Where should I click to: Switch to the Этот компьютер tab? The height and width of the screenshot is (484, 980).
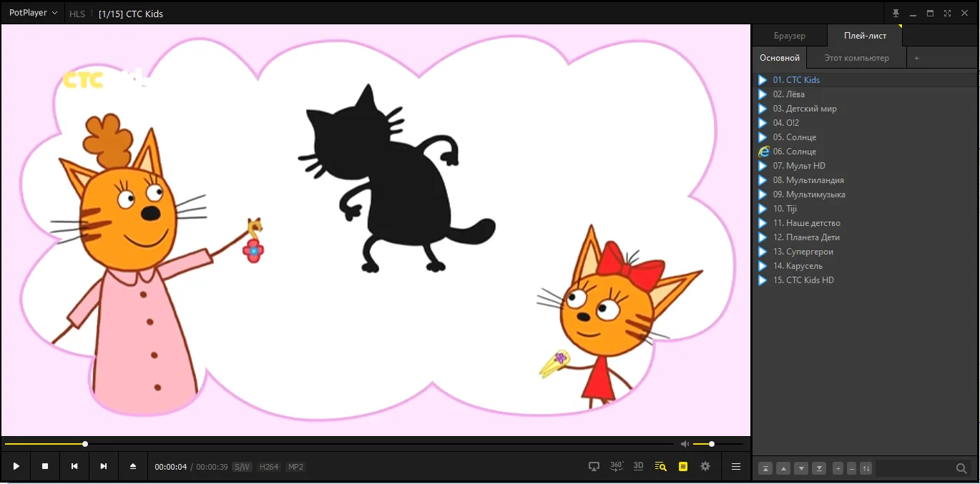(857, 58)
